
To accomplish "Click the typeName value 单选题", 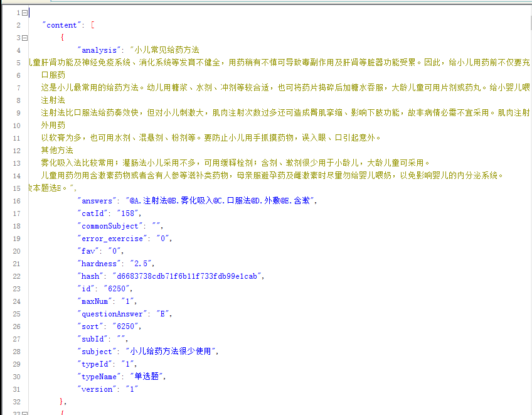I will 147,377.
